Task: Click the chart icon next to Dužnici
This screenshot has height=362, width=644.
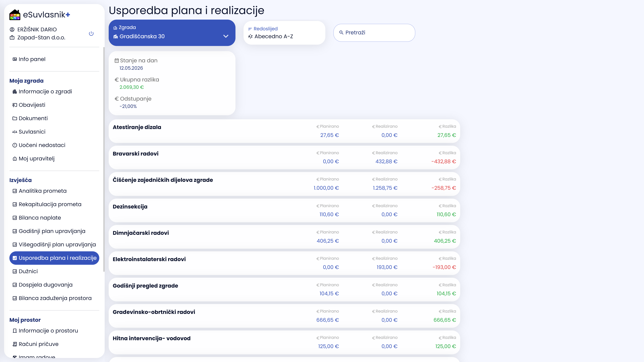Action: [15, 271]
